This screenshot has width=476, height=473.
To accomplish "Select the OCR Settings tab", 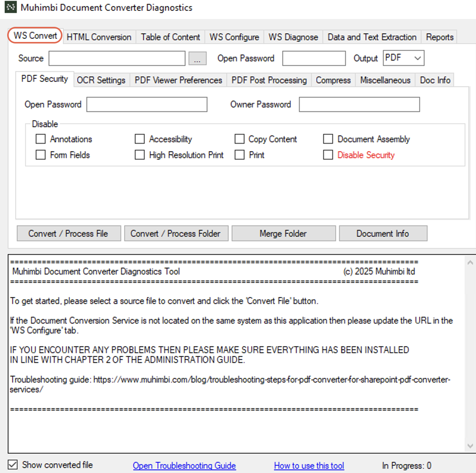I will pos(101,80).
